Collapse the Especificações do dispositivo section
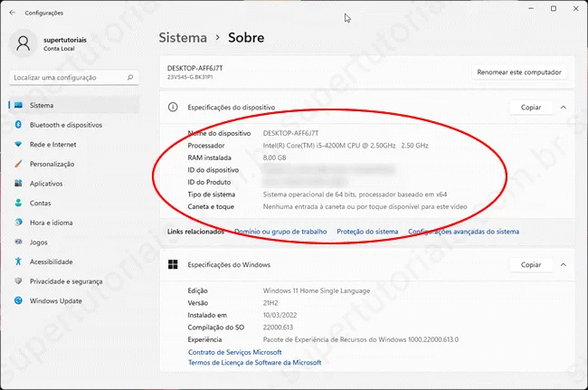The image size is (588, 390). (x=564, y=108)
